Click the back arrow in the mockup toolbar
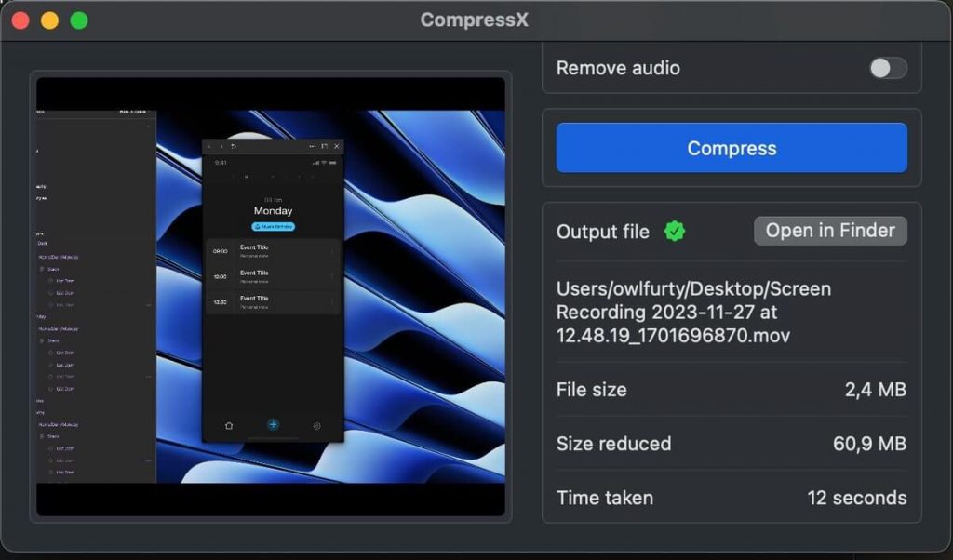 pyautogui.click(x=210, y=146)
